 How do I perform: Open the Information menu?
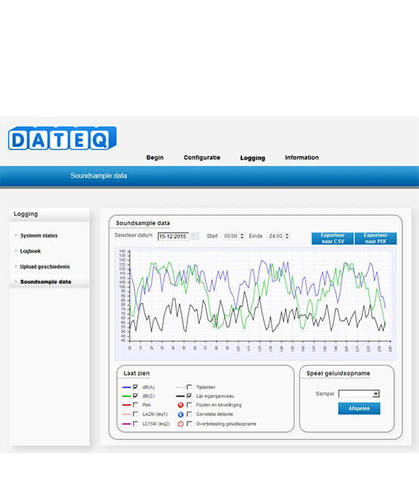(302, 157)
